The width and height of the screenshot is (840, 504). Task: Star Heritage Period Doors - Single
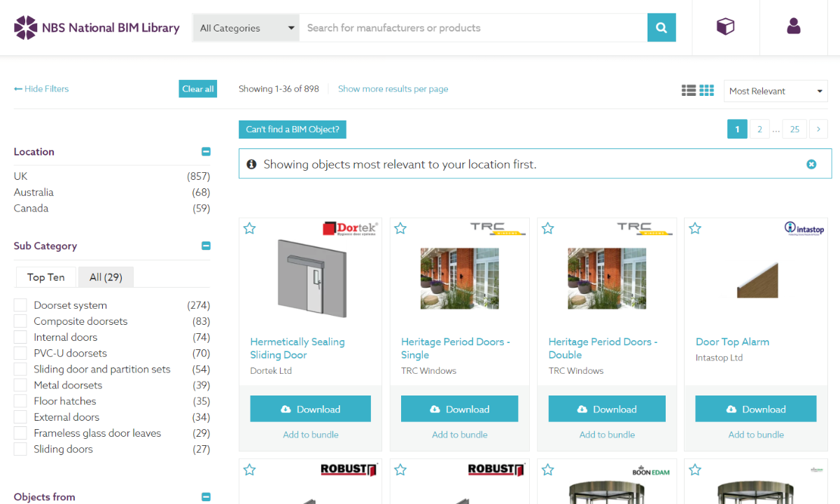click(x=400, y=228)
